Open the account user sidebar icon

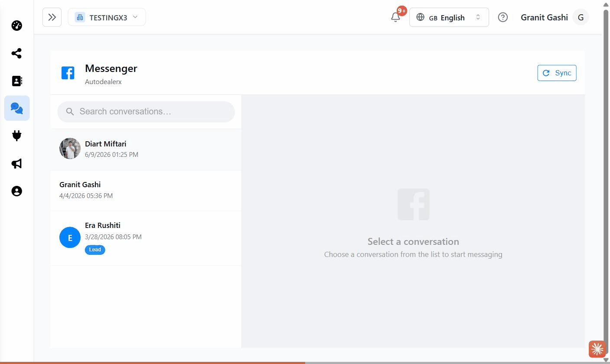(17, 191)
